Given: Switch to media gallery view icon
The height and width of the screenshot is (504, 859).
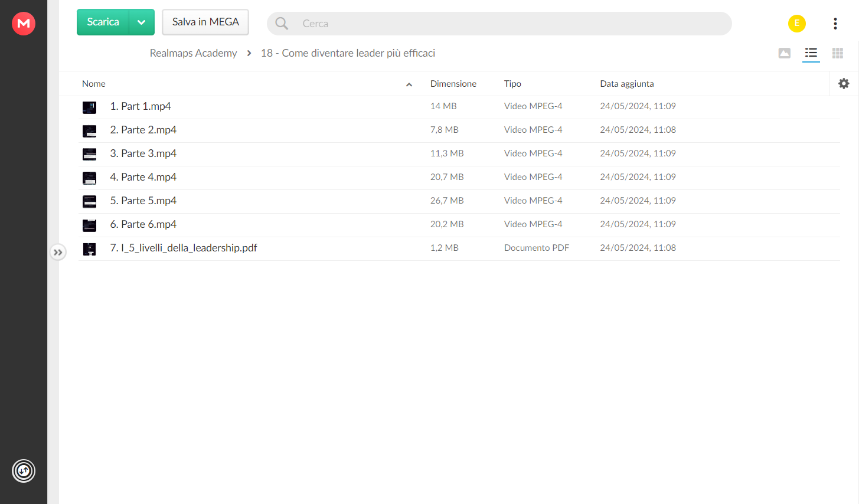Looking at the screenshot, I should coord(785,53).
